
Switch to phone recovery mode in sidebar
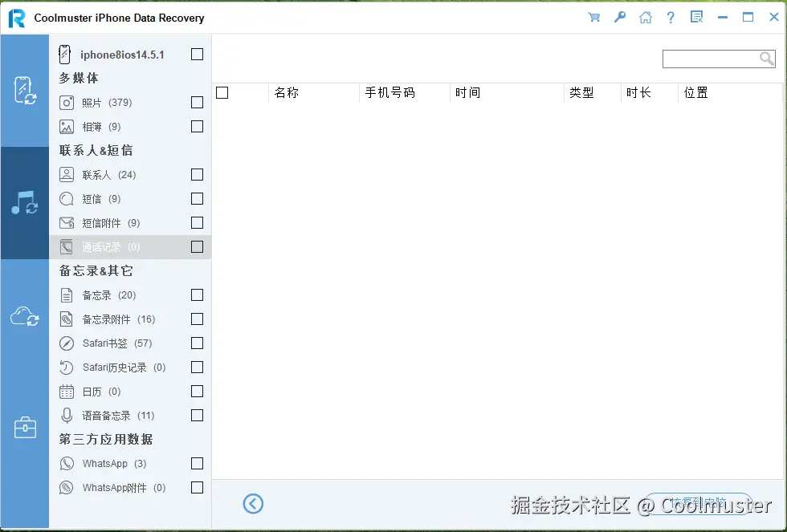25,88
